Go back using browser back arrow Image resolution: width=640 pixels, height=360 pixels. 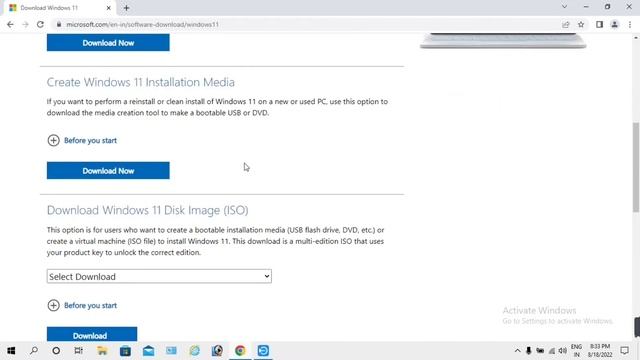coord(10,24)
